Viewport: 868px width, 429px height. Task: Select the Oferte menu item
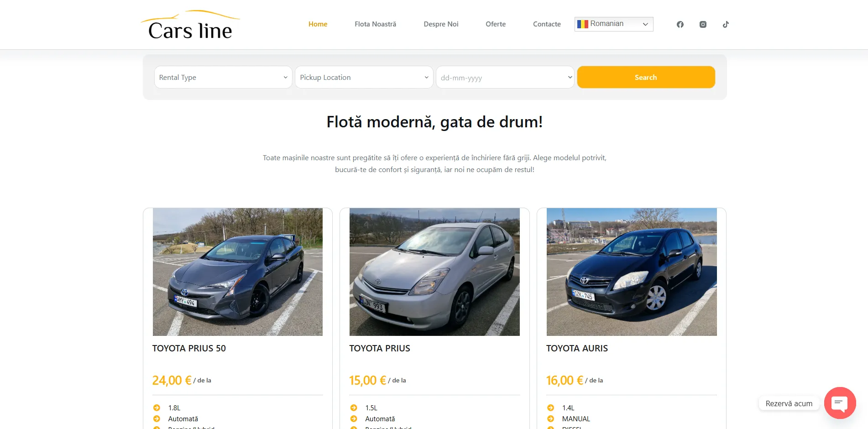pyautogui.click(x=495, y=24)
